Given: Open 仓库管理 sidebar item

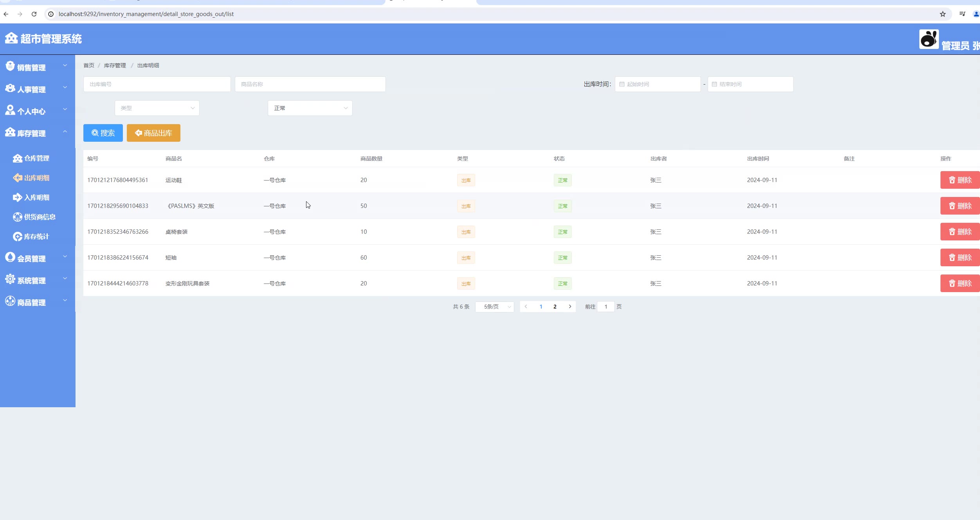Looking at the screenshot, I should pos(36,158).
